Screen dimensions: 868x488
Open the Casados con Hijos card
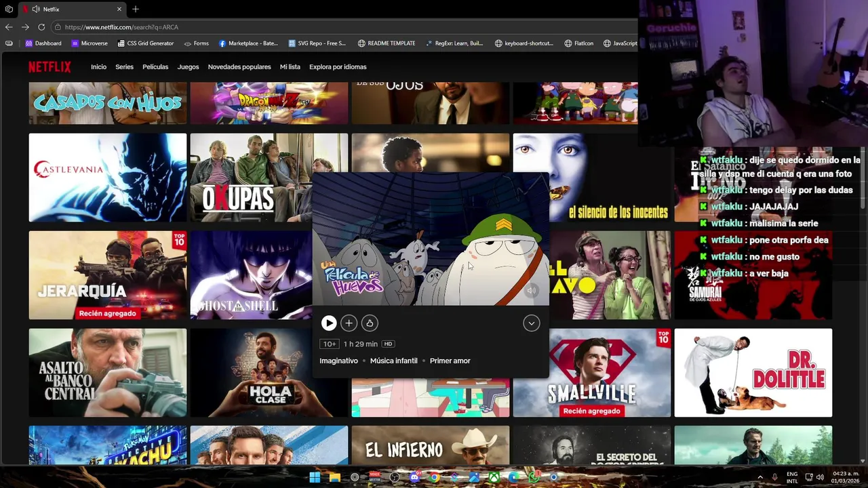107,103
